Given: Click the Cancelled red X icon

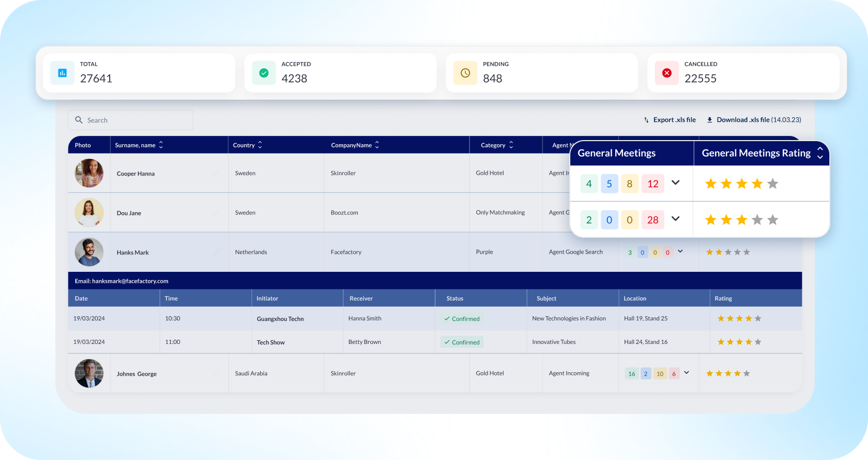Looking at the screenshot, I should (x=667, y=73).
